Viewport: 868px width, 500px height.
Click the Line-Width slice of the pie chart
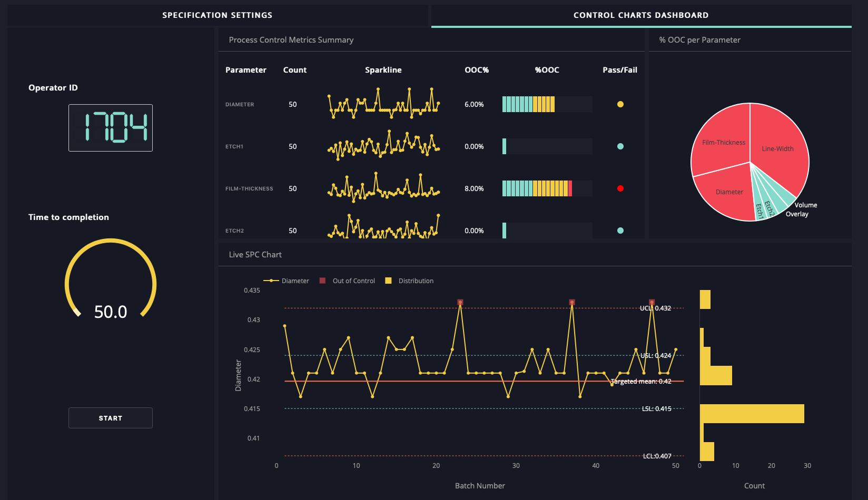click(778, 148)
